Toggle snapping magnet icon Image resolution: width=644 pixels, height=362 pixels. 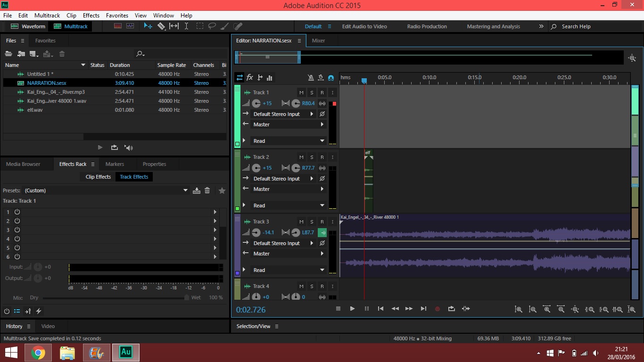coord(331,77)
